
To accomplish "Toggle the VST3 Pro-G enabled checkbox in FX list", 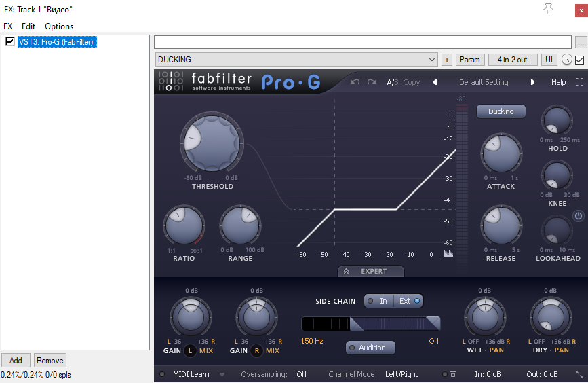I will (10, 41).
